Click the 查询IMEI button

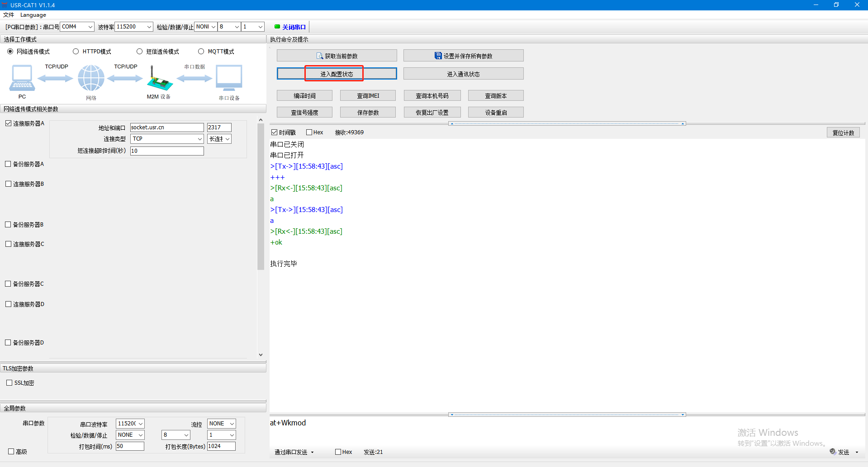point(368,96)
